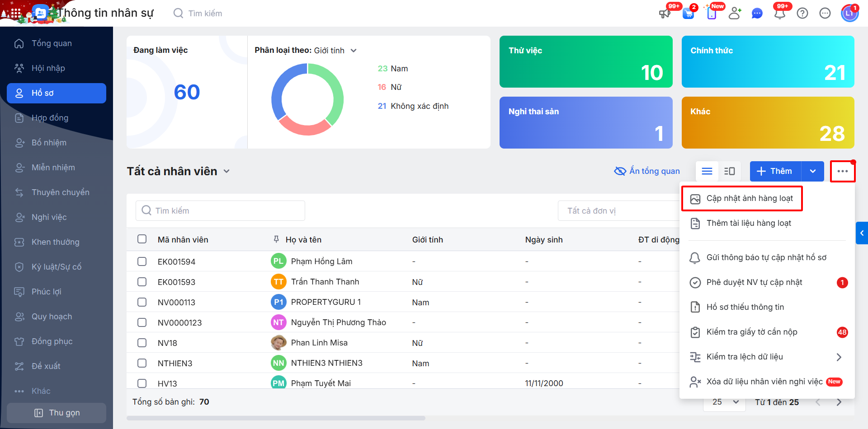Hide the overview with Ẩn tổng quan

tap(647, 171)
